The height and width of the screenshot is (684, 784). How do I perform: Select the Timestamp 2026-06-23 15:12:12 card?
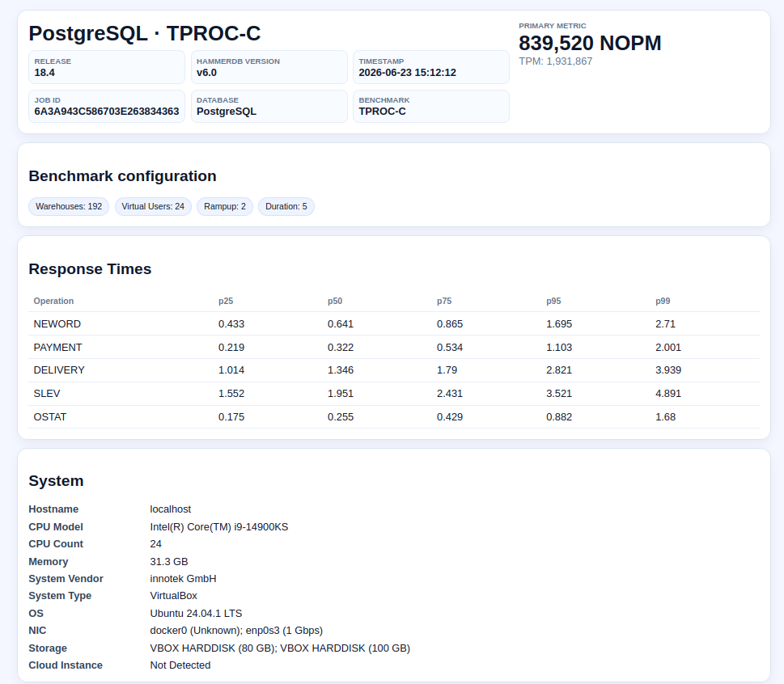pos(431,67)
